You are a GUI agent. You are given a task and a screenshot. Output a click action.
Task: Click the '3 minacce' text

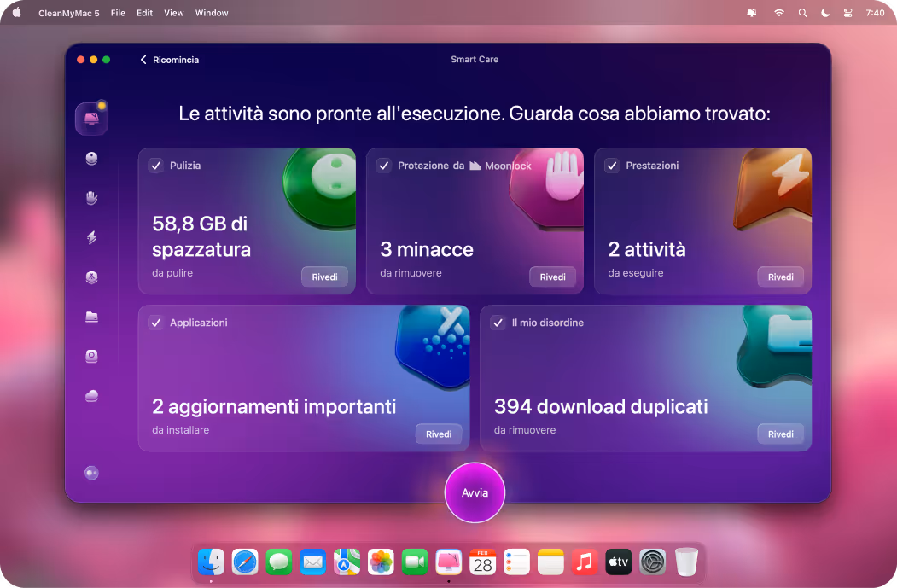427,249
